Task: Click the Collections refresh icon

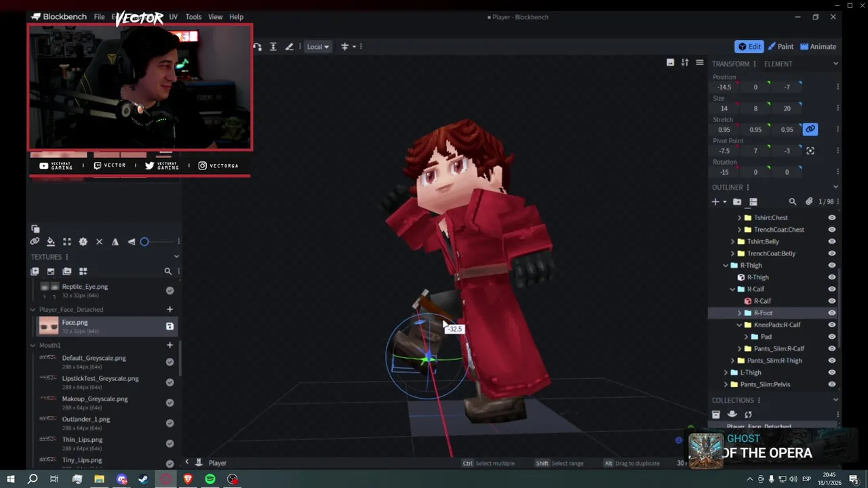Action: pyautogui.click(x=749, y=414)
